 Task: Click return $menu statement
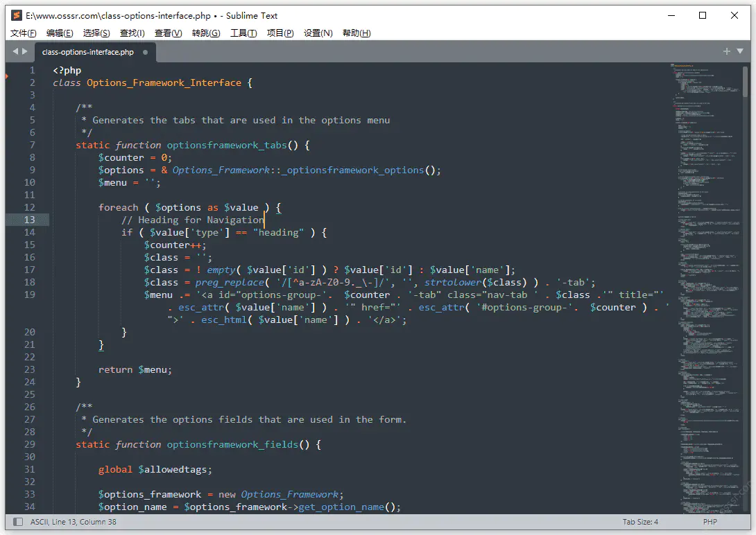135,370
